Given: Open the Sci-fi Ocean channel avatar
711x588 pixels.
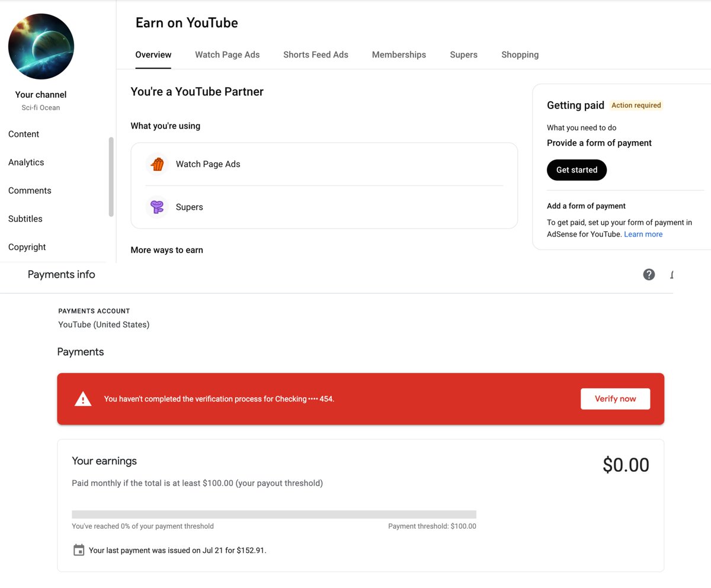Looking at the screenshot, I should 41,47.
